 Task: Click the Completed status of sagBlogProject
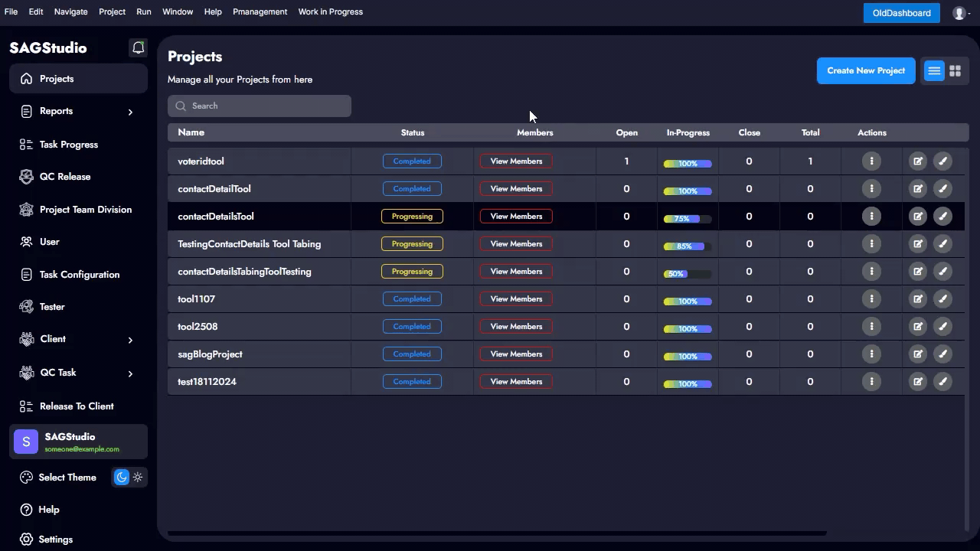point(412,354)
